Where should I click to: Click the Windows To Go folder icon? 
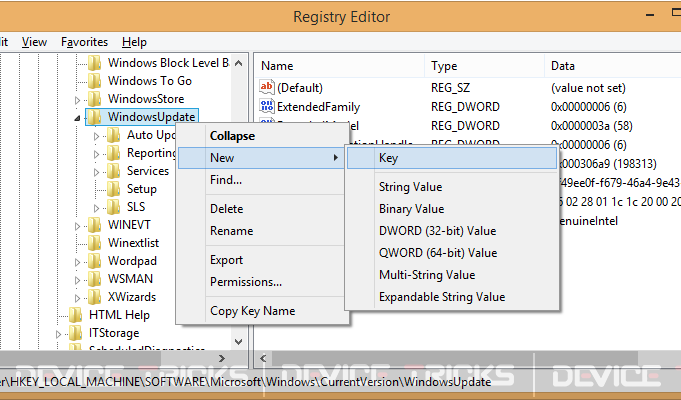pos(95,81)
